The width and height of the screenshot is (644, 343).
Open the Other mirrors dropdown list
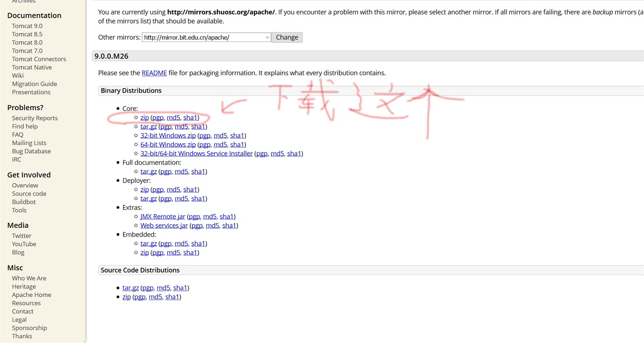[206, 37]
